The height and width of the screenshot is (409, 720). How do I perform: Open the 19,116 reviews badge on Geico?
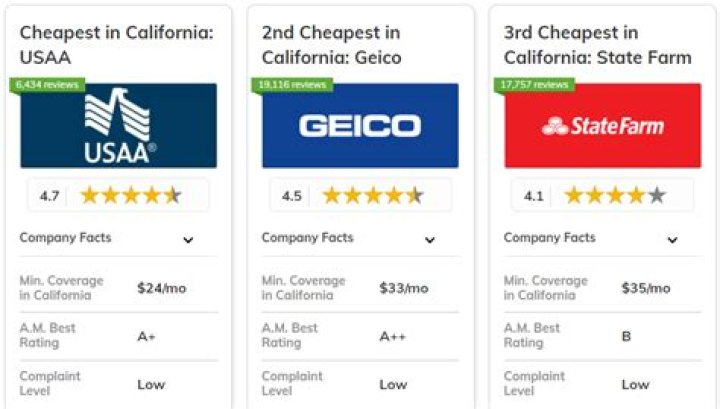[x=292, y=84]
